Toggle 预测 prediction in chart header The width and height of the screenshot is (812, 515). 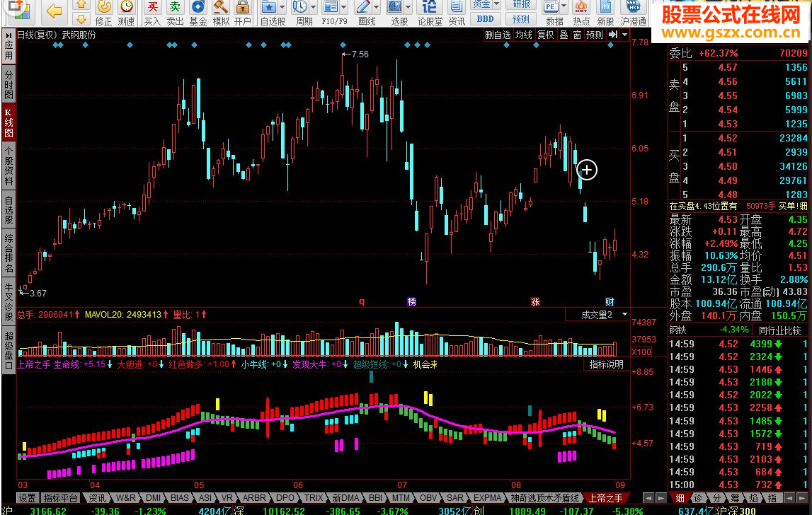point(595,35)
